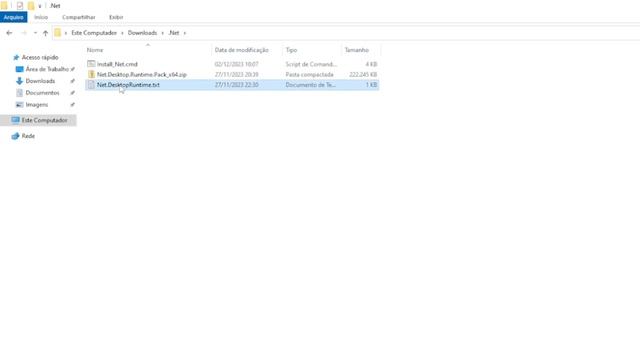The width and height of the screenshot is (640, 360).
Task: Select Este Computador in navigation pane
Action: (44, 120)
